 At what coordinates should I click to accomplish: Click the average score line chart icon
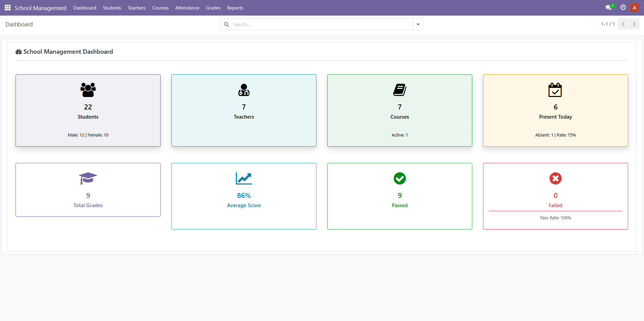[244, 178]
